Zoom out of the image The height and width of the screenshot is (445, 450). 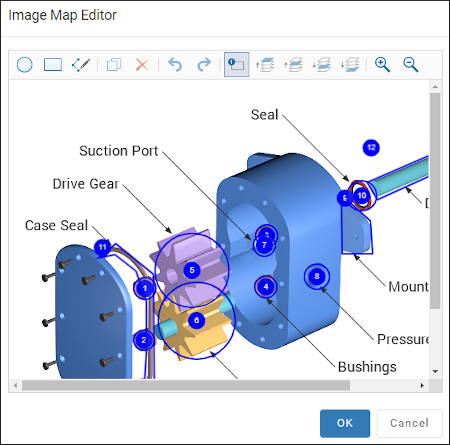pyautogui.click(x=411, y=64)
